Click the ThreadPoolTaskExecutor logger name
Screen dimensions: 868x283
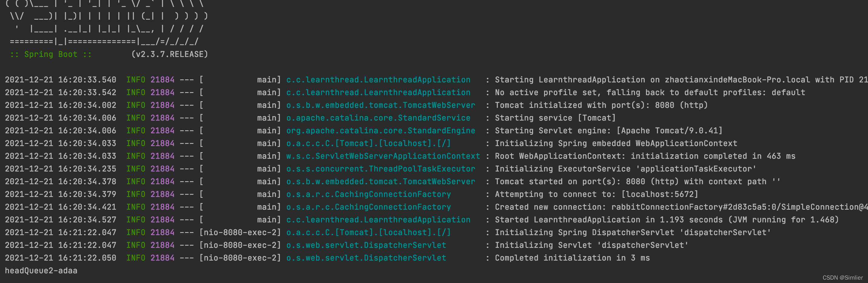[380, 169]
